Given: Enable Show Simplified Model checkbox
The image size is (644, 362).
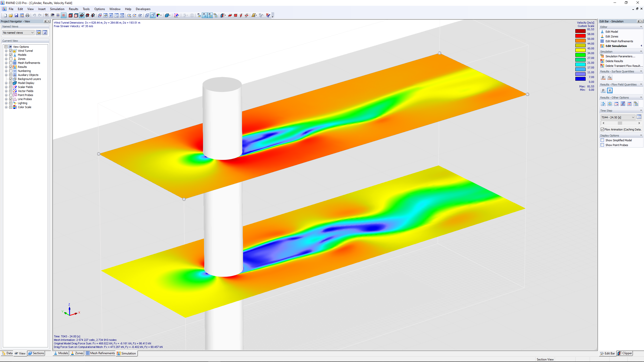Looking at the screenshot, I should (x=602, y=140).
